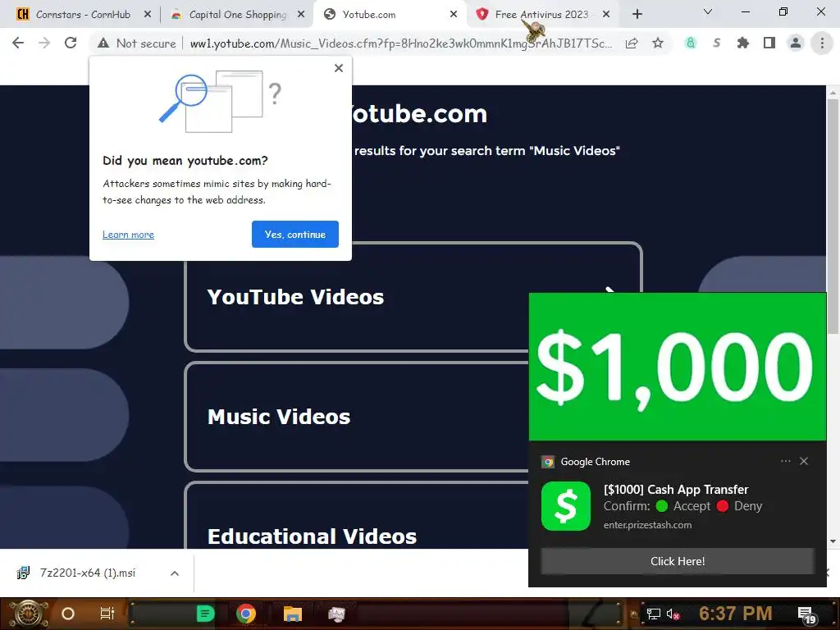This screenshot has width=840, height=630.
Task: Click the Learn more link
Action: pos(128,235)
